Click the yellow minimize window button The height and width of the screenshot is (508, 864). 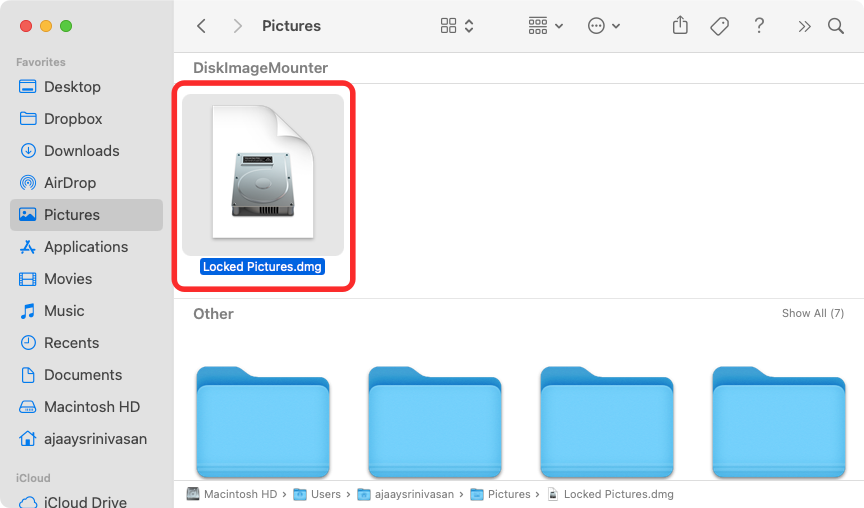point(46,26)
